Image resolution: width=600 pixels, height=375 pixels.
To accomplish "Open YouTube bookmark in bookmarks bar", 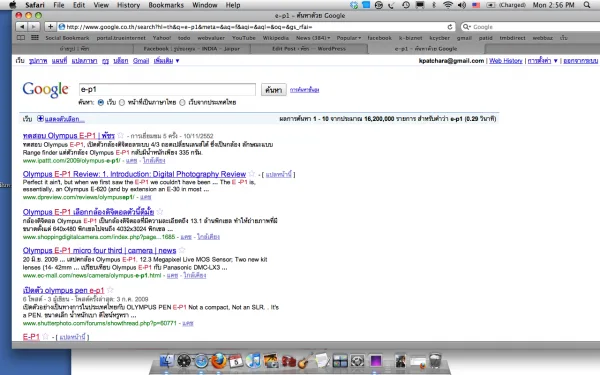I will pos(243,38).
